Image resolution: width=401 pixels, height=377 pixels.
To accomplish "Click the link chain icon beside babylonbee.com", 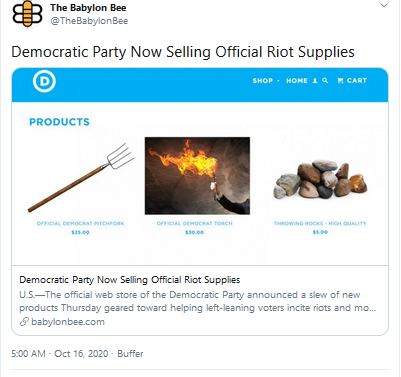I will click(24, 322).
